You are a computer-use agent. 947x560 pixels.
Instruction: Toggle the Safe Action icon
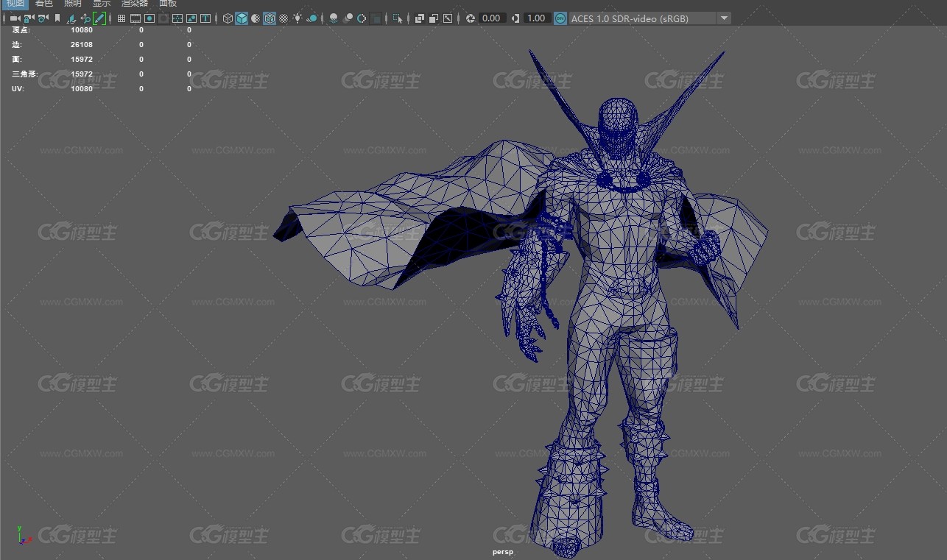191,18
